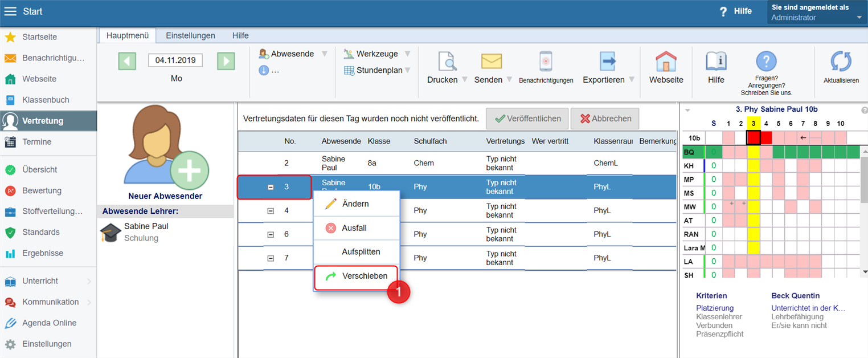Select absent teacher Sabine Paul Schulung
This screenshot has height=358, width=868.
pos(165,232)
